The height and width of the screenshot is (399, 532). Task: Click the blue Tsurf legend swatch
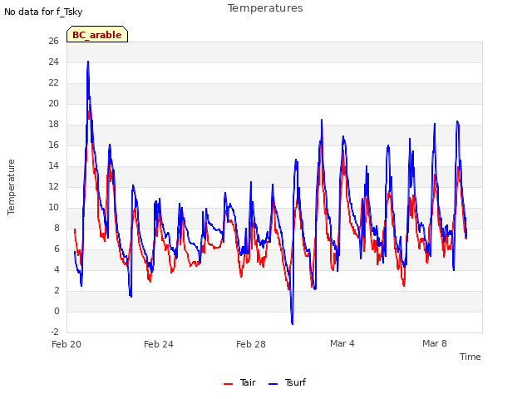[x=273, y=384]
